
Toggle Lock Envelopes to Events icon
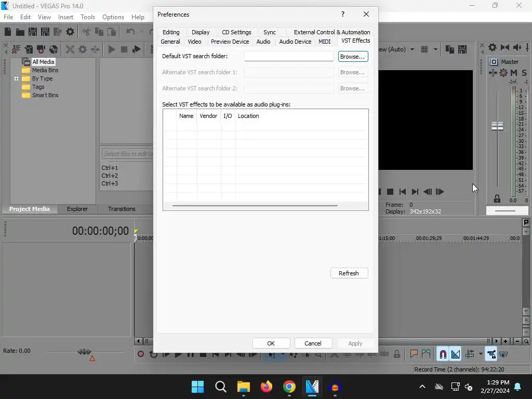click(491, 354)
